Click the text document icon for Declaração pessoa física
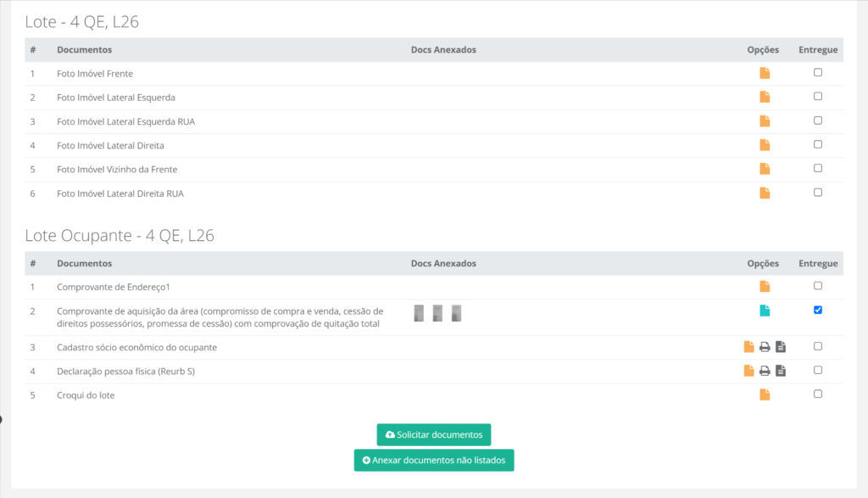The width and height of the screenshot is (868, 498). [781, 371]
